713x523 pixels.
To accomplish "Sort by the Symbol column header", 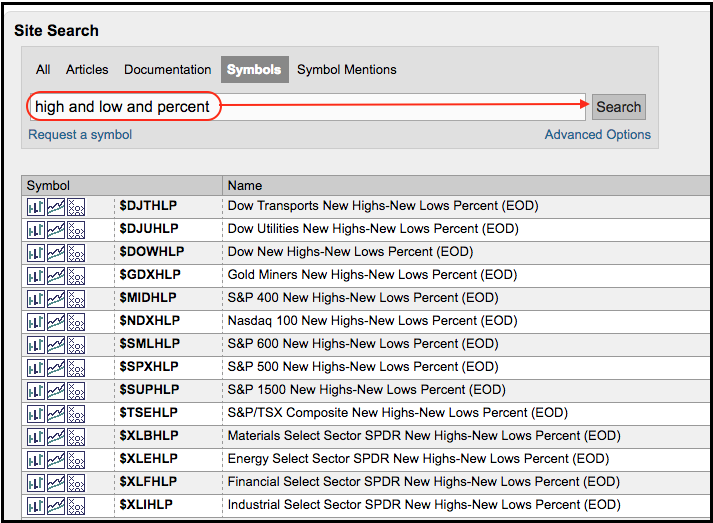I will [48, 185].
